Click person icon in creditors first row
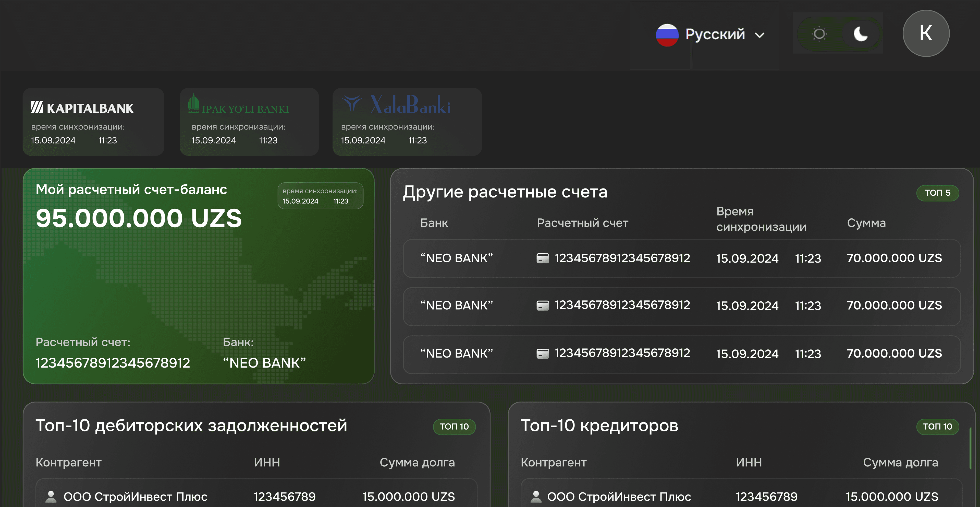 point(536,496)
